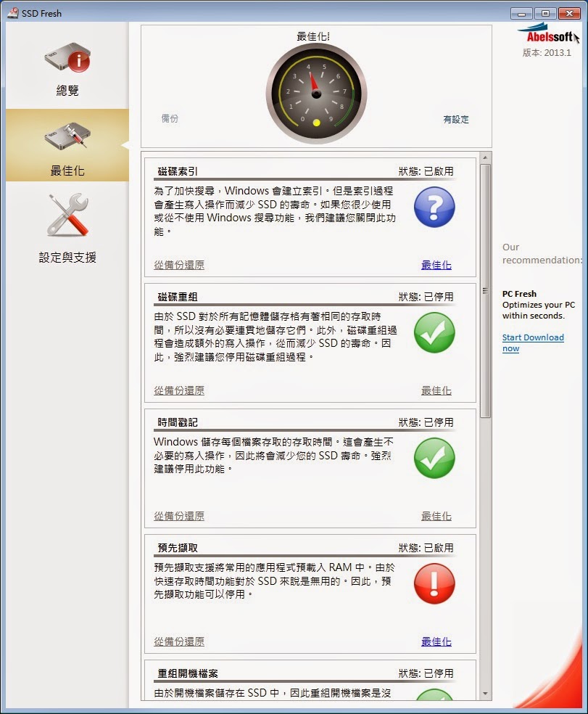Viewport: 588px width, 714px height.
Task: Click 狀態: 已停用 on the 重組開機檔案 card
Action: (426, 673)
